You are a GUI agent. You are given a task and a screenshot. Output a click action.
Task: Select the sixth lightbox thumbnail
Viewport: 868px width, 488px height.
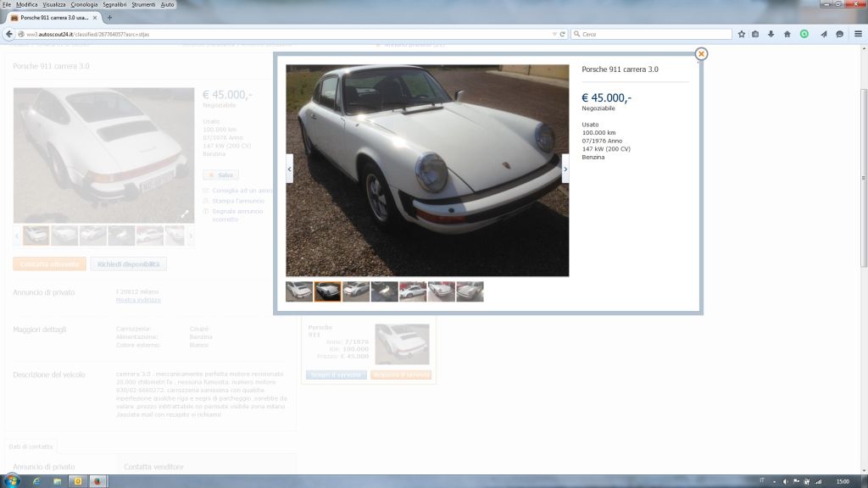click(441, 291)
